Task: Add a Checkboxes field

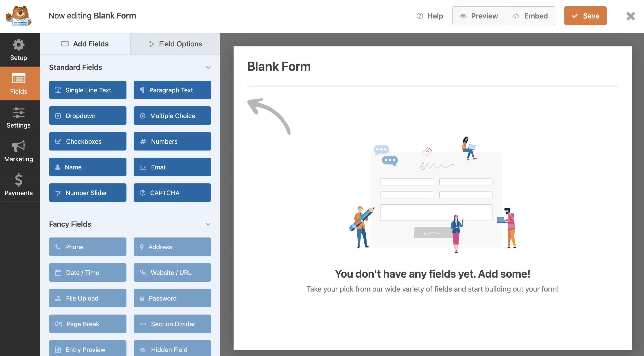Action: tap(88, 141)
